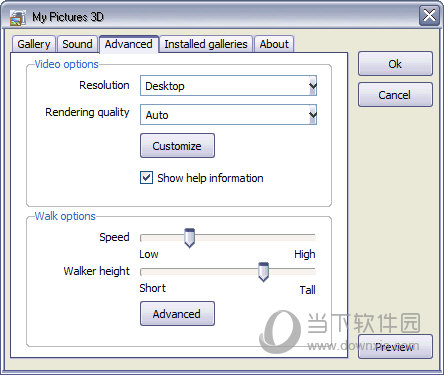
Task: Click the Walker height slider handle
Action: pos(264,272)
